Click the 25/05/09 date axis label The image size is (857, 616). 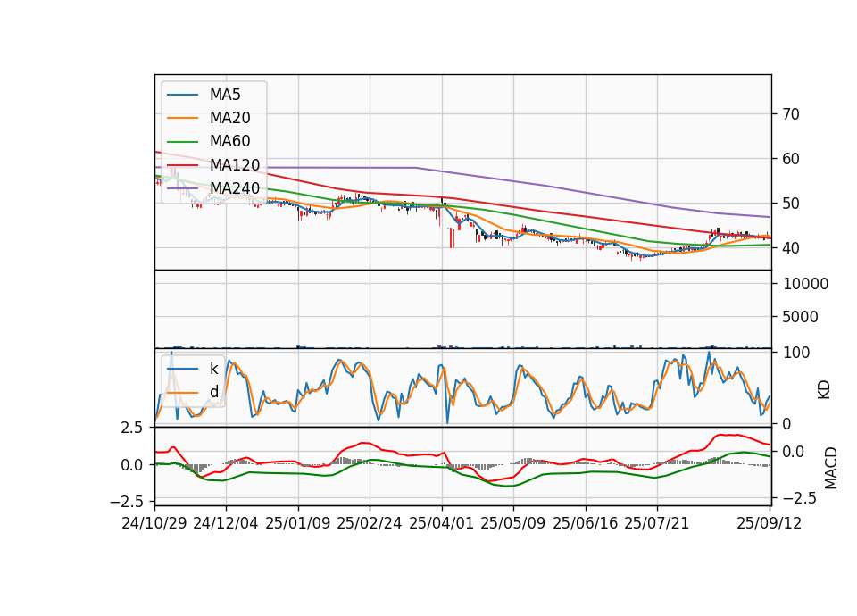click(513, 523)
